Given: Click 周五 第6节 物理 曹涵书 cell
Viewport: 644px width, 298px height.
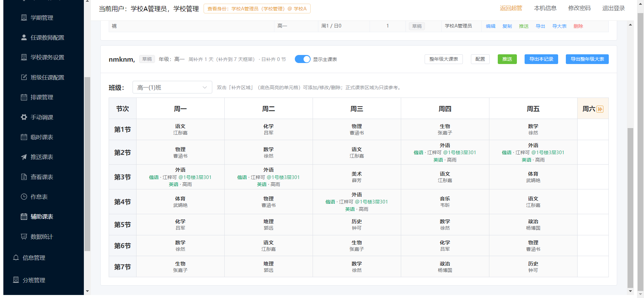Looking at the screenshot, I should click(533, 246).
